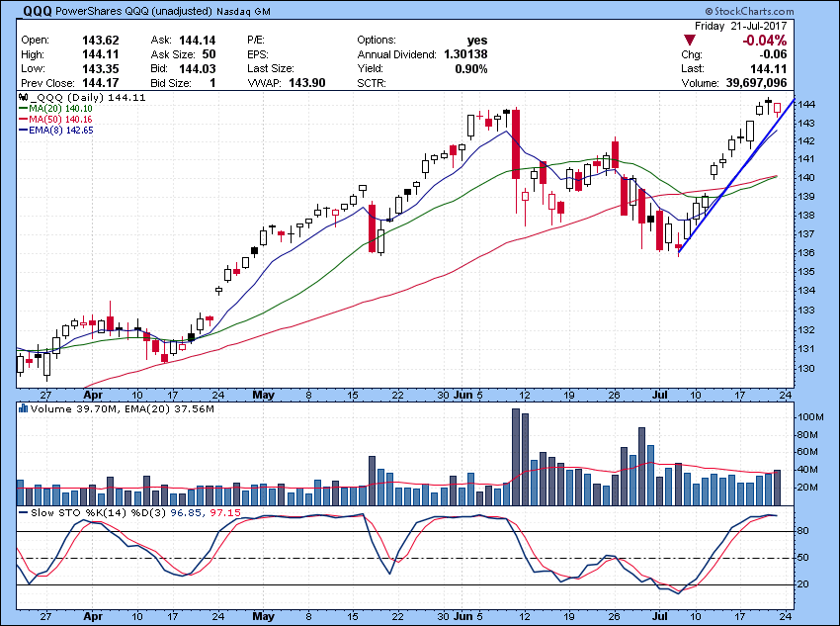
Task: Click the Volume value 39,697,096
Action: 756,83
